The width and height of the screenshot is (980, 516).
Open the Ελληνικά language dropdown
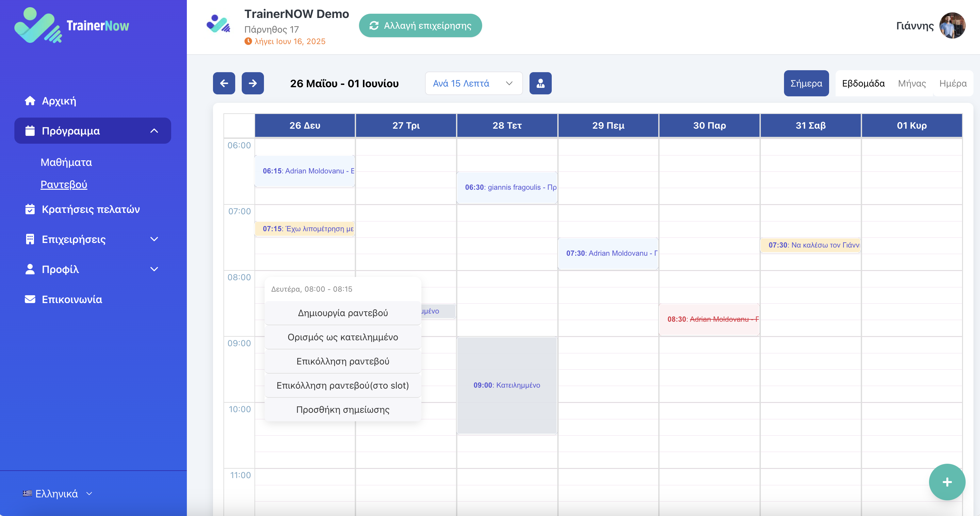[57, 493]
